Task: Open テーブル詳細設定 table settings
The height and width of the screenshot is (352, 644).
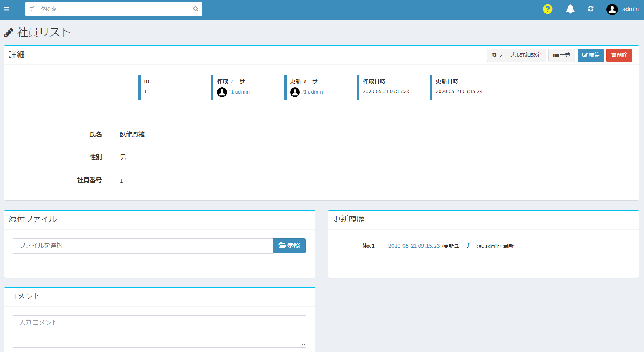Action: tap(516, 55)
